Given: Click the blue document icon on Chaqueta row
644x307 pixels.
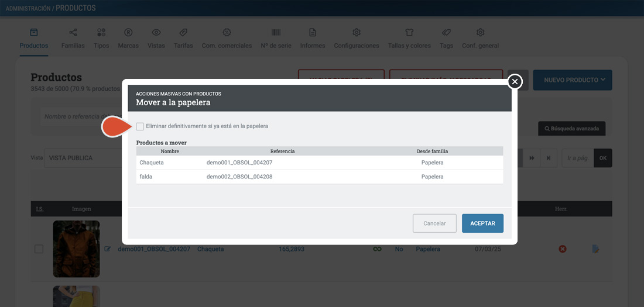Looking at the screenshot, I should [x=595, y=249].
